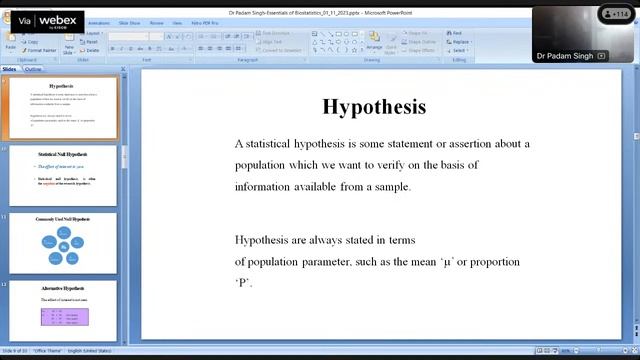Toggle Underline formatting
640x360 pixels.
131,49
